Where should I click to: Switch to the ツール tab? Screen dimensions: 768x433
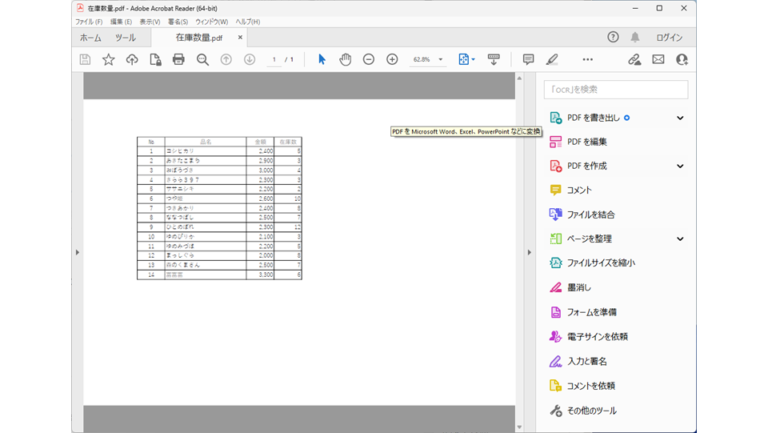[x=125, y=38]
